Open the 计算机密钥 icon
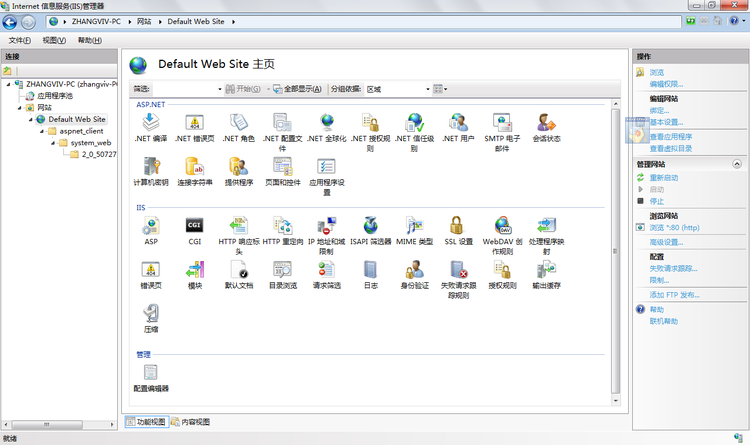 151,167
